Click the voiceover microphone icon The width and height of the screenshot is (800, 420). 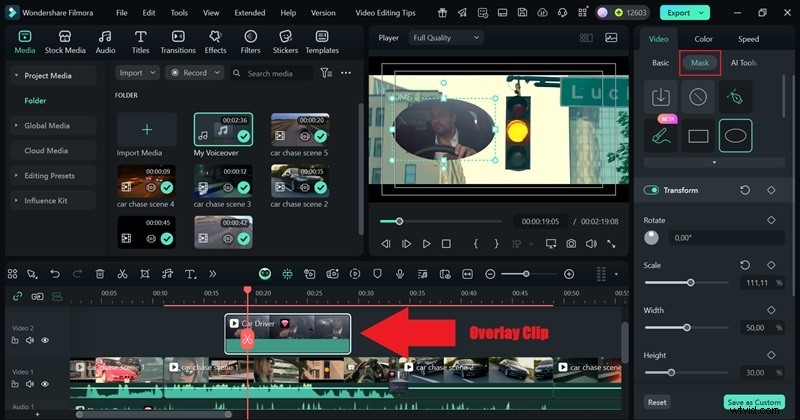pos(400,274)
